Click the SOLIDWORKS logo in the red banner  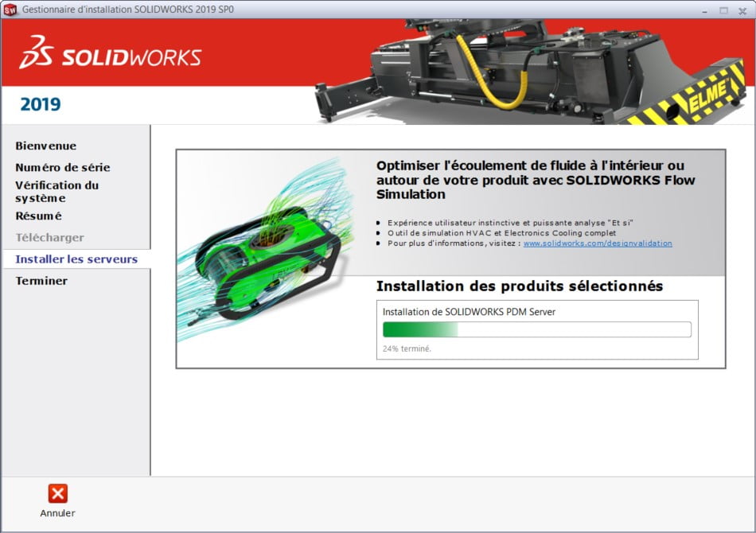tap(111, 52)
